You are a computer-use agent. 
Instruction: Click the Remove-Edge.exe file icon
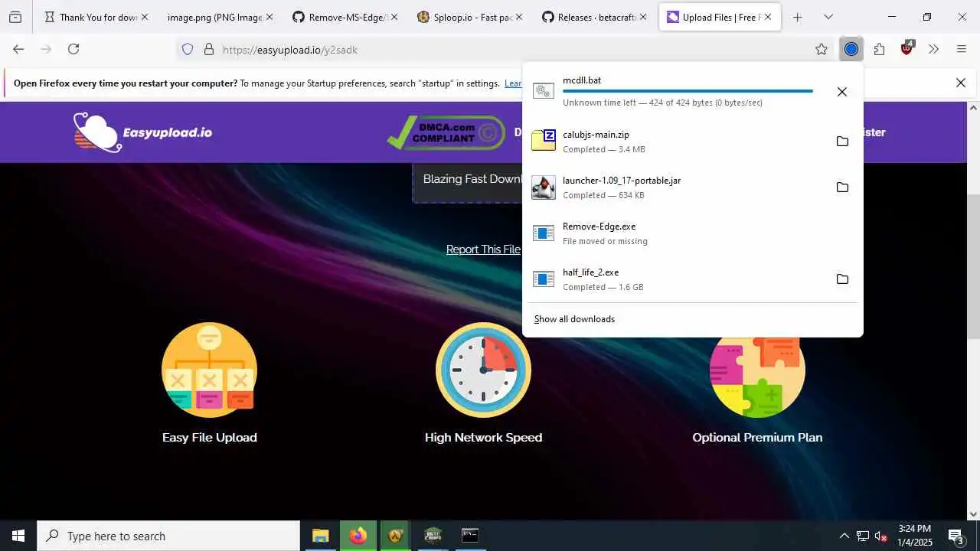(x=544, y=233)
